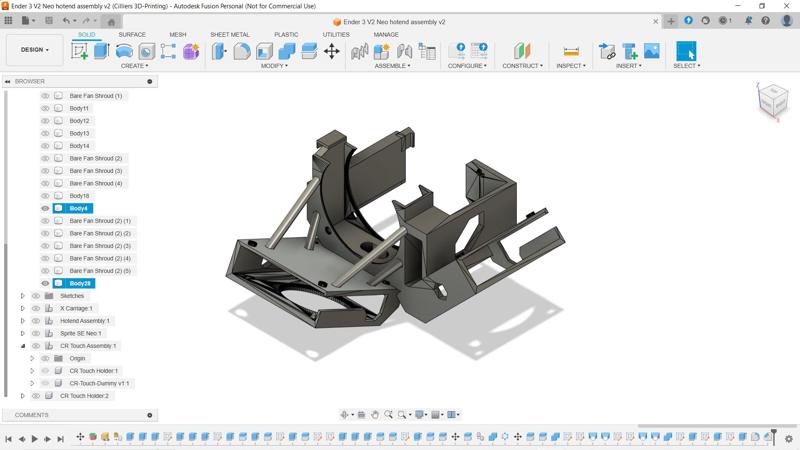This screenshot has width=800, height=450.
Task: Open the Help question mark icon
Action: [765, 20]
